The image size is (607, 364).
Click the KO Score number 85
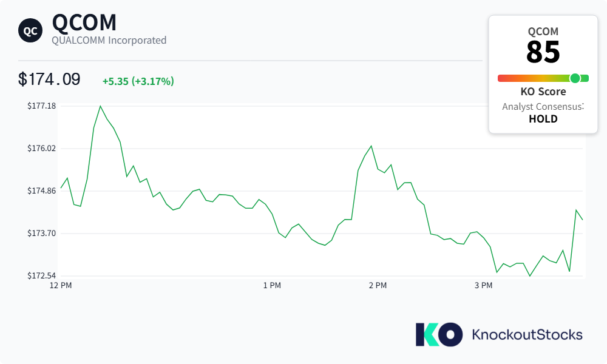[543, 52]
